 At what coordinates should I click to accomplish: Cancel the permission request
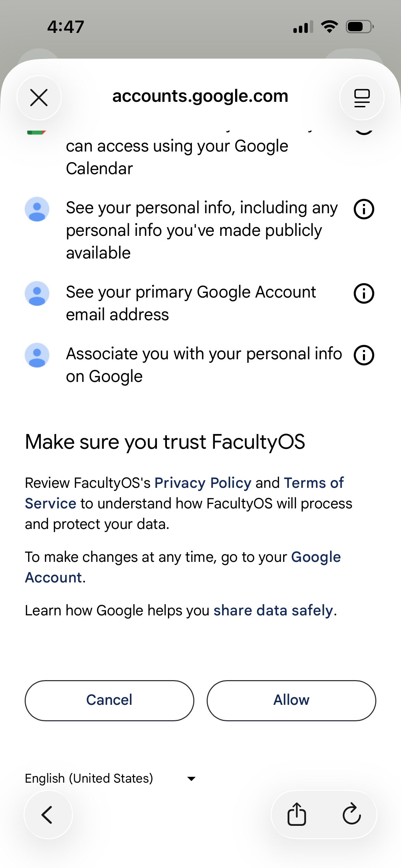(109, 701)
